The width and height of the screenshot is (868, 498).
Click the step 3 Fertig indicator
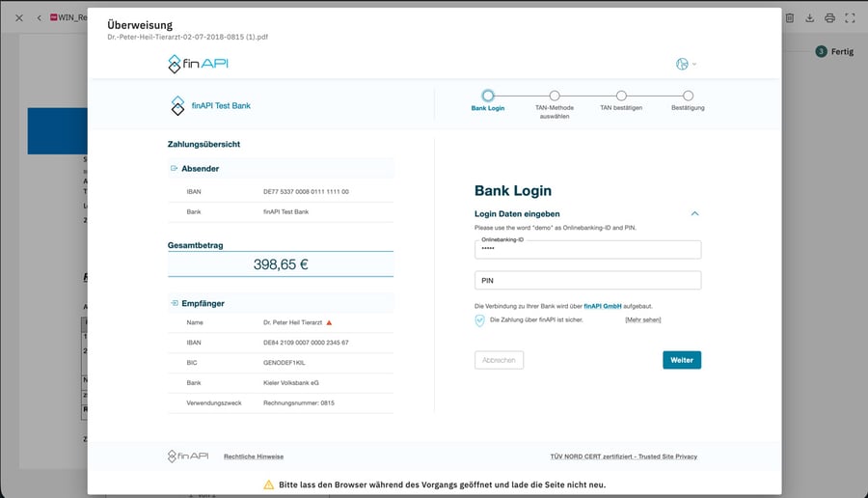835,51
